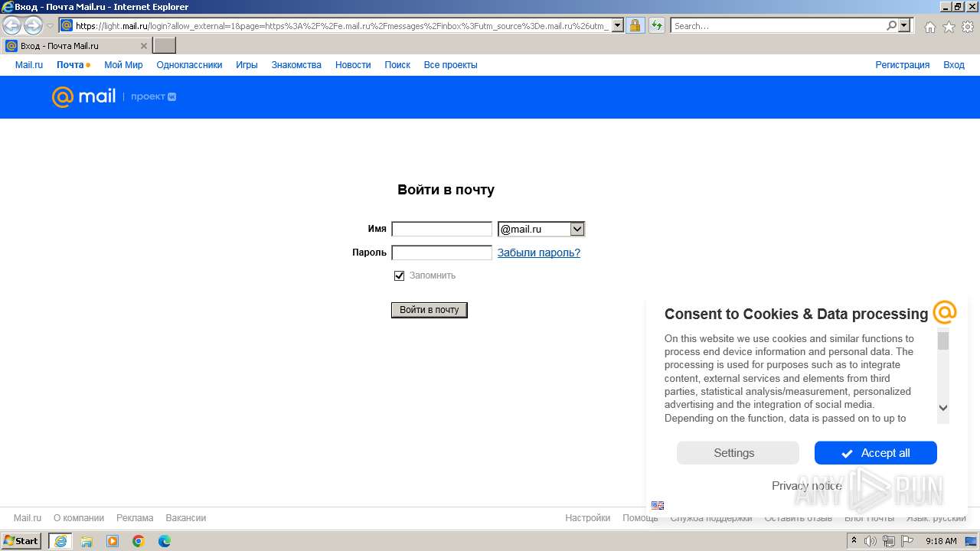Screen dimensions: 980x551
Task: Click the browser Back arrow button
Action: [x=12, y=26]
